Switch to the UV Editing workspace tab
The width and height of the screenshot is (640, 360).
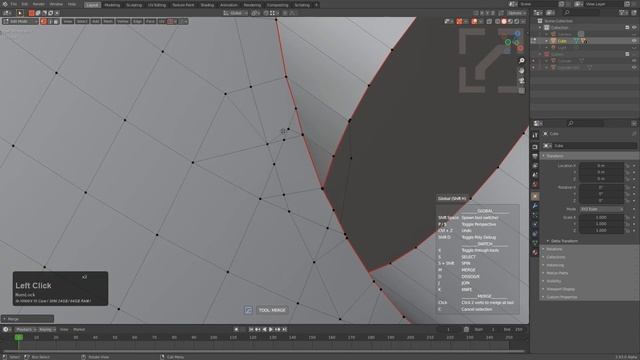[157, 5]
